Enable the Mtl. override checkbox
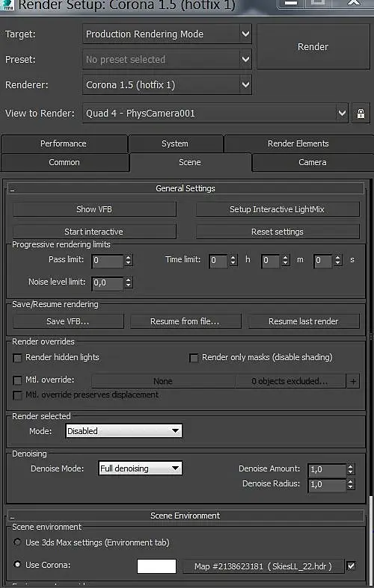374x588 pixels. tap(17, 380)
